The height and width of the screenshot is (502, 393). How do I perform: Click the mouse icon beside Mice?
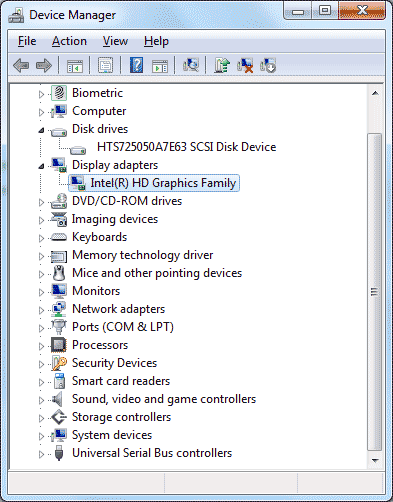click(x=59, y=273)
